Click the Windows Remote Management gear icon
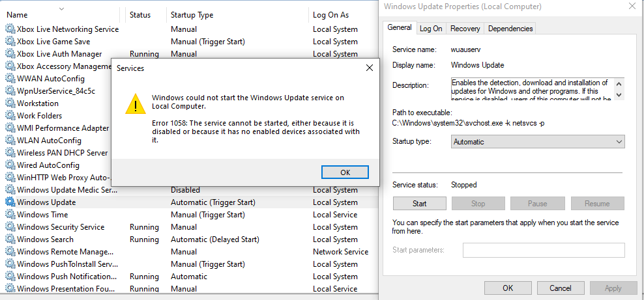The width and height of the screenshot is (644, 300). (9, 252)
